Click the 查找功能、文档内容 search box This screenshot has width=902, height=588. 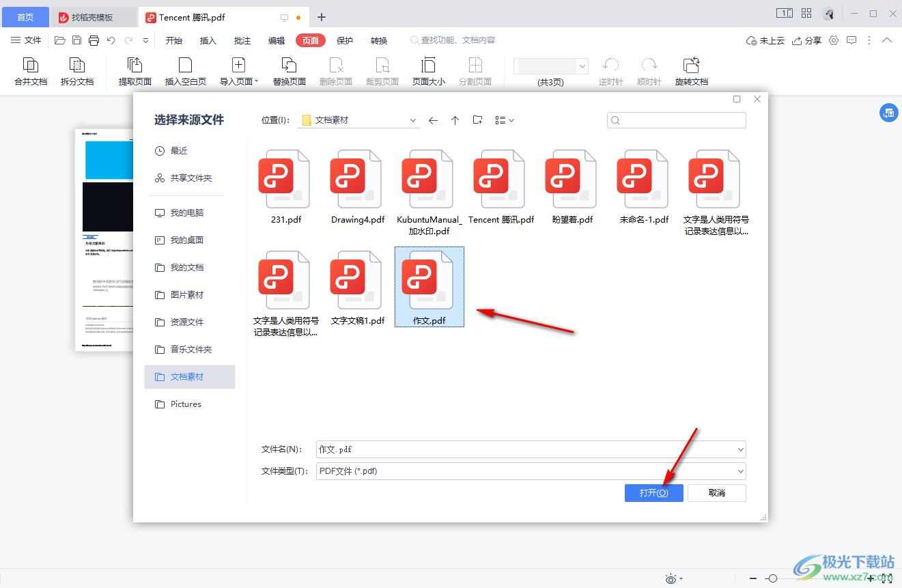click(453, 40)
